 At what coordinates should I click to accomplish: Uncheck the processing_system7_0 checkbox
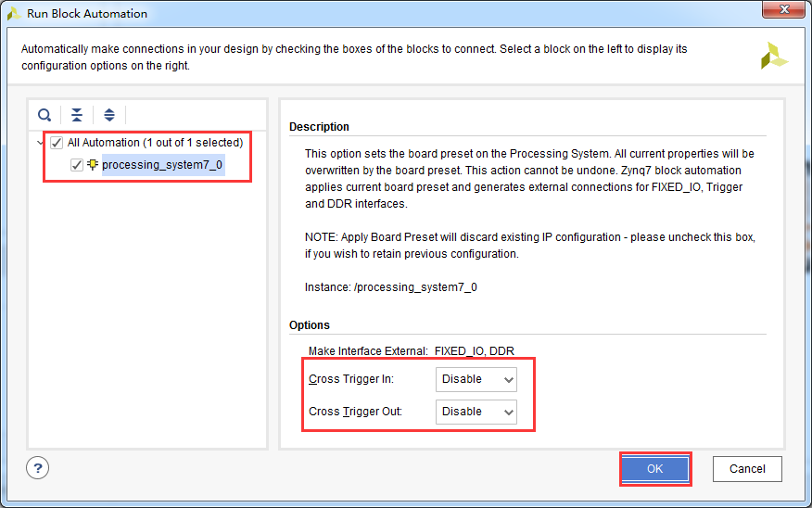tap(77, 165)
